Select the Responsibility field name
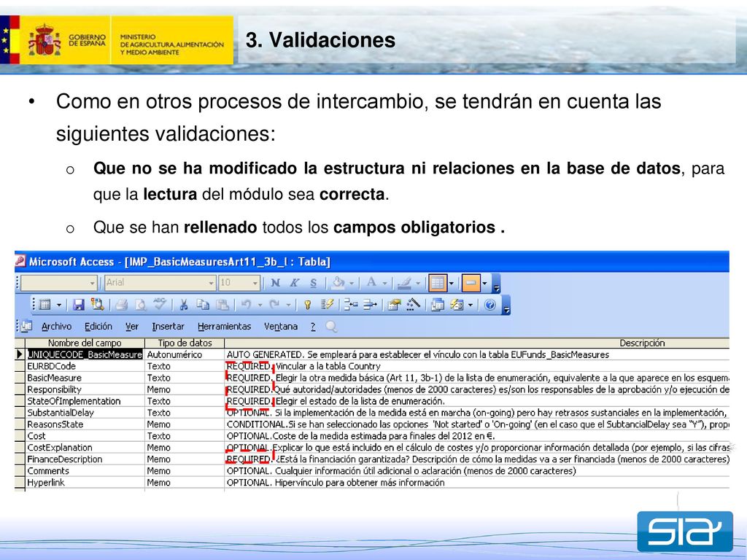747x560 pixels. 54,389
